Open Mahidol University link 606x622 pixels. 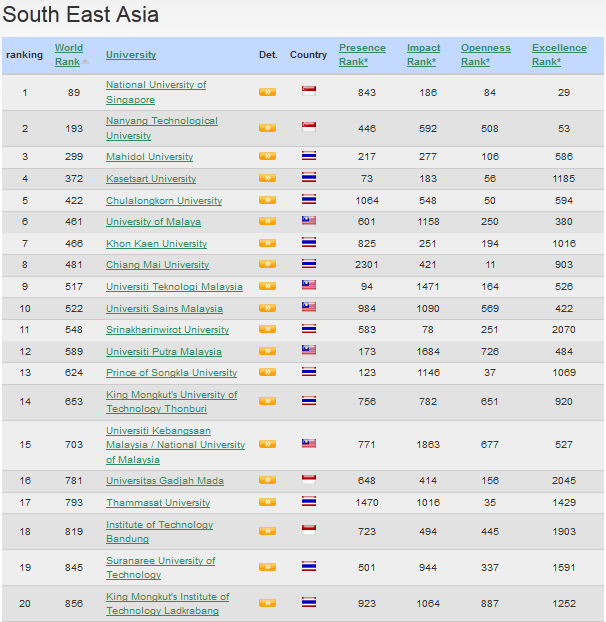click(150, 157)
